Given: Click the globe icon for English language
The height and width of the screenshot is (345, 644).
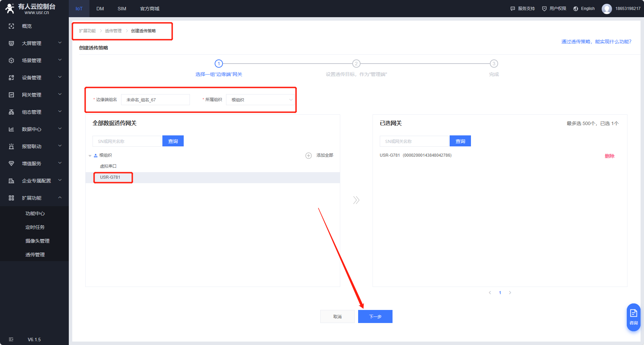Looking at the screenshot, I should [x=576, y=9].
